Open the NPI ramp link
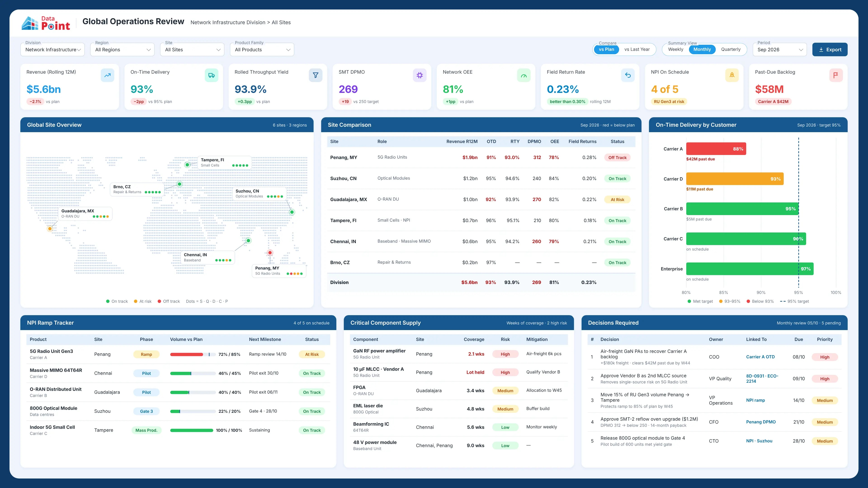 pyautogui.click(x=755, y=400)
